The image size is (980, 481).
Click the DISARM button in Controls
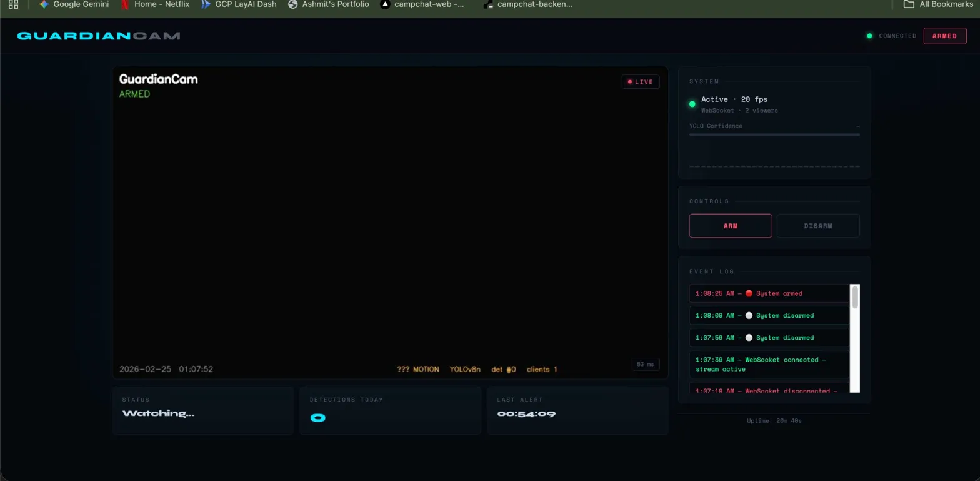click(x=818, y=226)
